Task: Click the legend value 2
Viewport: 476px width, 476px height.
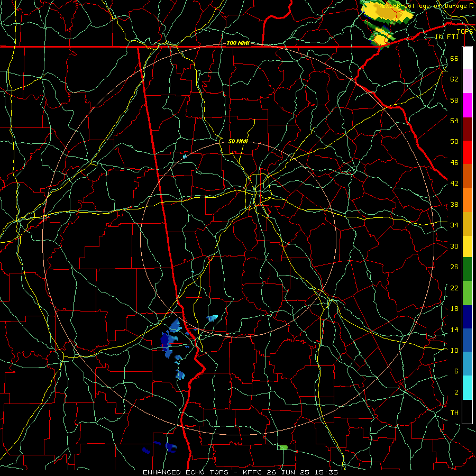Action: coord(456,392)
